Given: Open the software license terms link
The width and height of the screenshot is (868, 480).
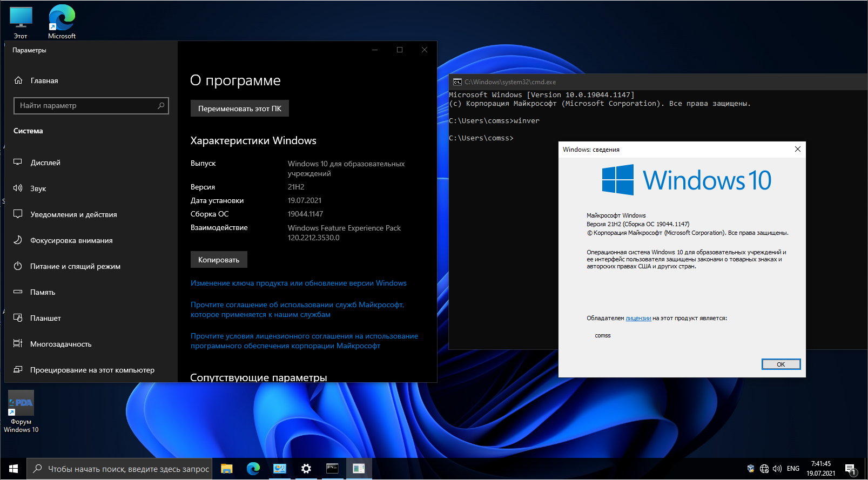Looking at the screenshot, I should coord(304,341).
